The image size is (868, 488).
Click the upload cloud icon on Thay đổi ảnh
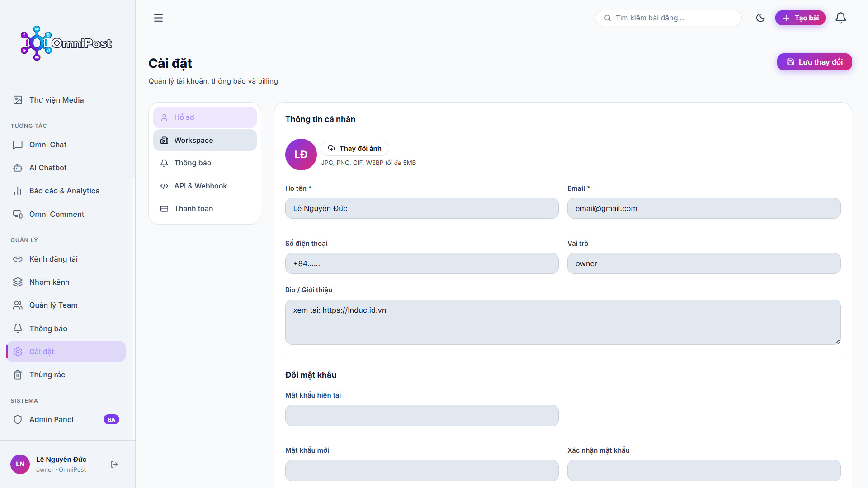pyautogui.click(x=331, y=149)
